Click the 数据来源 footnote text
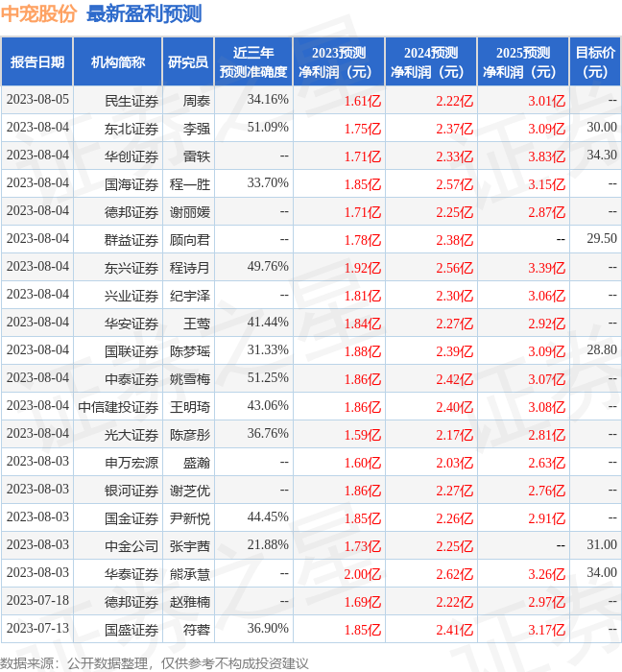This screenshot has height=672, width=622. click(155, 663)
